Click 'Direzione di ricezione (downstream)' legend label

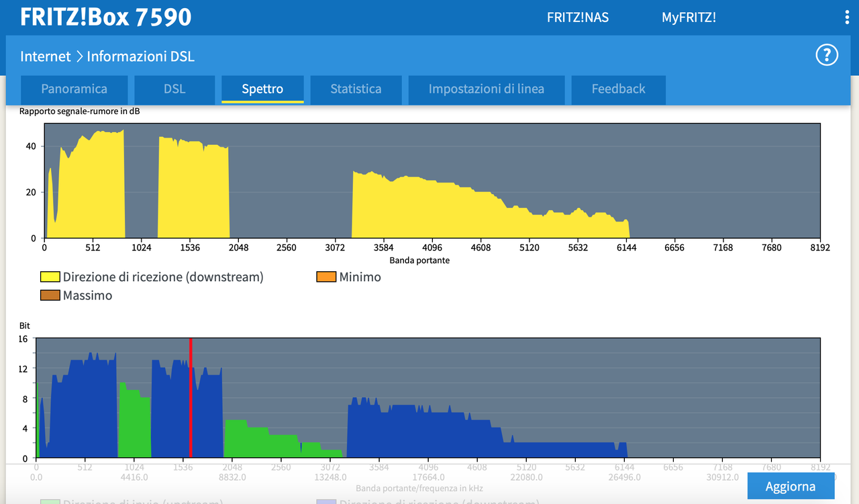point(163,276)
